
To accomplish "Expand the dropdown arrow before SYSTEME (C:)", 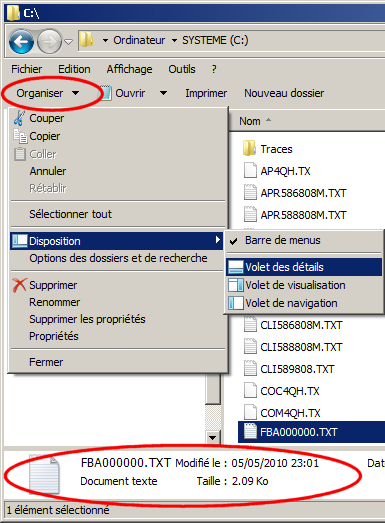I will click(x=174, y=40).
